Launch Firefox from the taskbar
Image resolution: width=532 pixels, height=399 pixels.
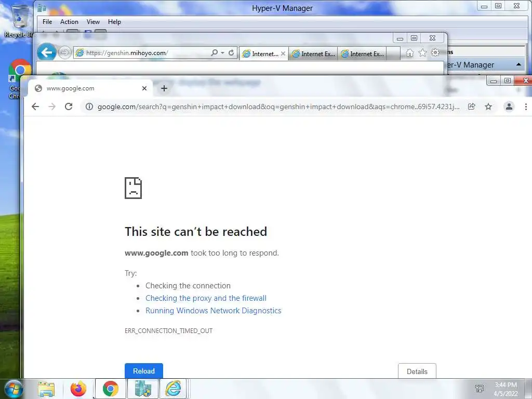coord(78,389)
